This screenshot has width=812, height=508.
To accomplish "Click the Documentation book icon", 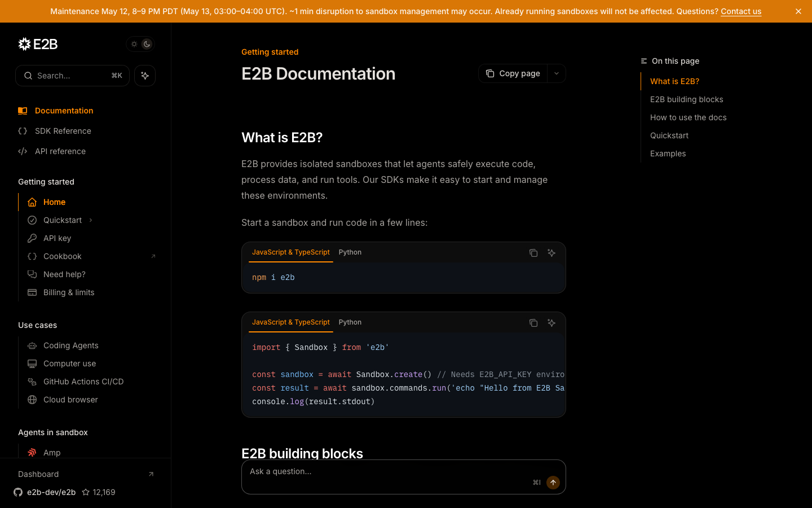I will pos(23,111).
